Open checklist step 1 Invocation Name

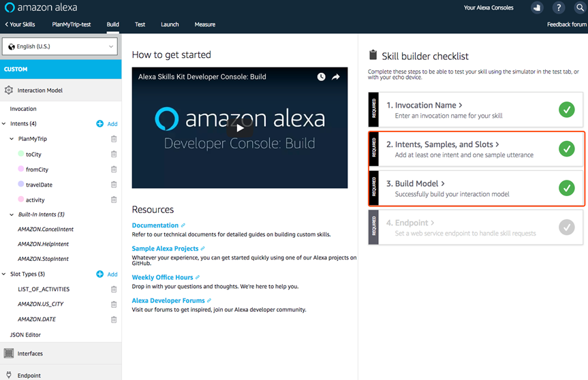(x=476, y=110)
